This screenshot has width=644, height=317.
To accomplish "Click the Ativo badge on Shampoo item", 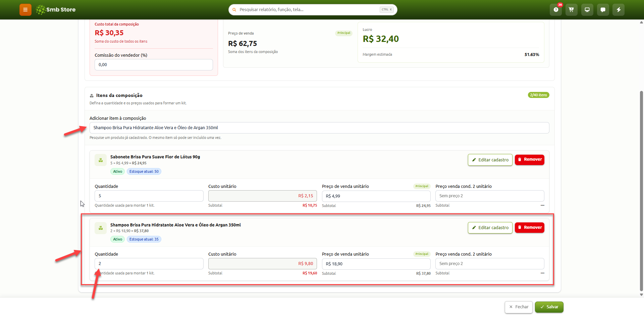I will click(x=118, y=240).
